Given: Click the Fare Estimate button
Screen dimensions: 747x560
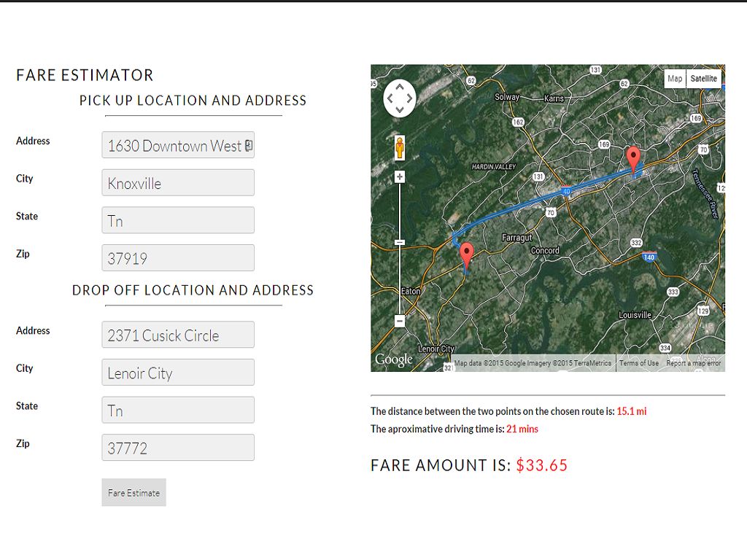Looking at the screenshot, I should [134, 492].
